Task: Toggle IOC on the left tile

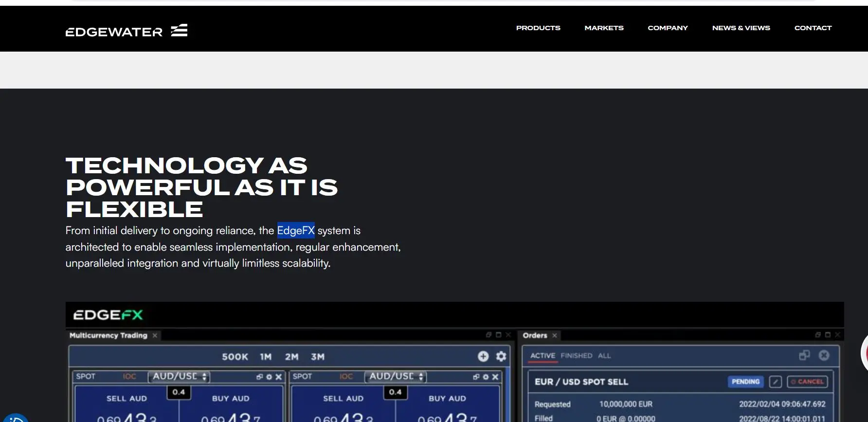Action: (129, 376)
